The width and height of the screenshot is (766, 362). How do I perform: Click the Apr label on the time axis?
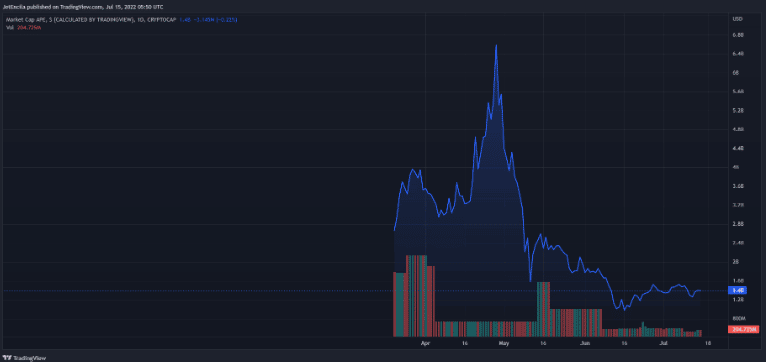[x=426, y=344]
